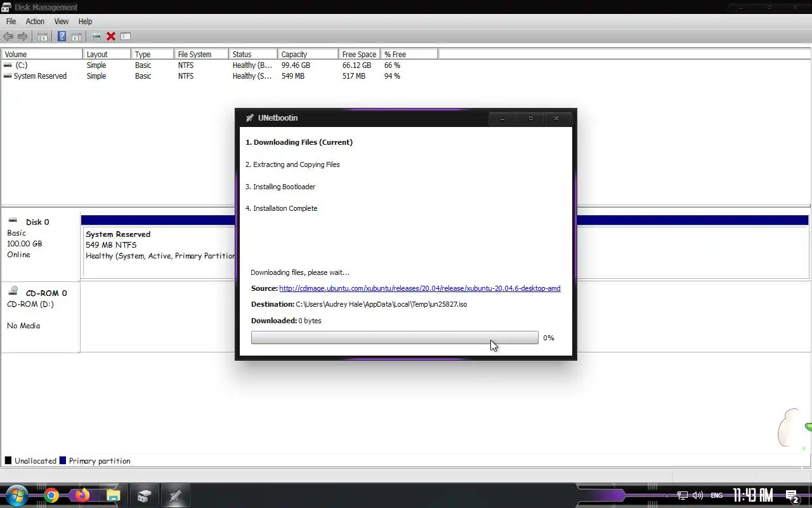Viewport: 812px width, 508px height.
Task: Click the Back arrow toolbar icon
Action: coord(8,37)
